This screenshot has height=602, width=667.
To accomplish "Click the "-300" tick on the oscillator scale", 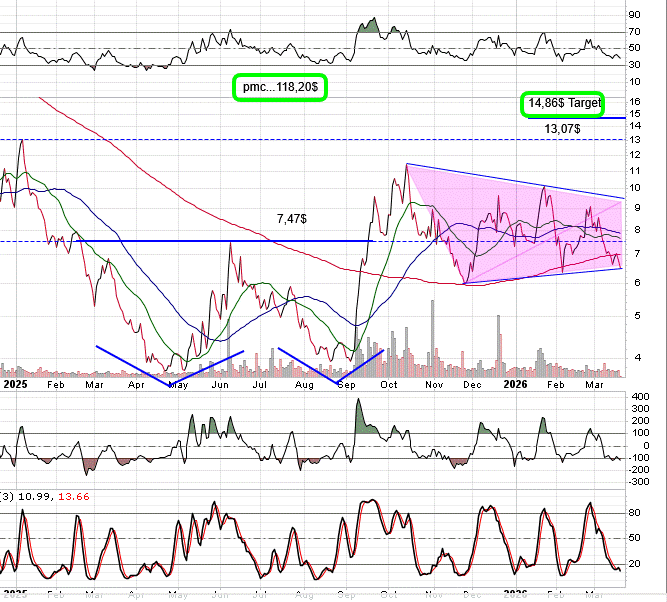I will point(637,482).
